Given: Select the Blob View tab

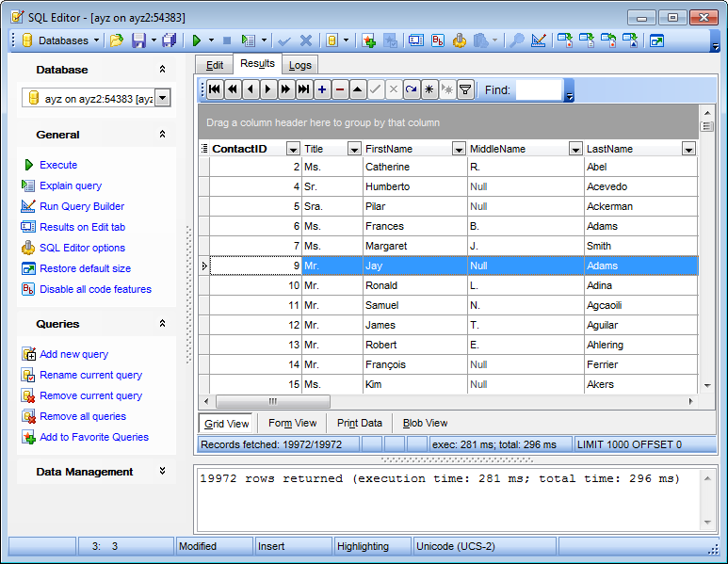Looking at the screenshot, I should [425, 423].
